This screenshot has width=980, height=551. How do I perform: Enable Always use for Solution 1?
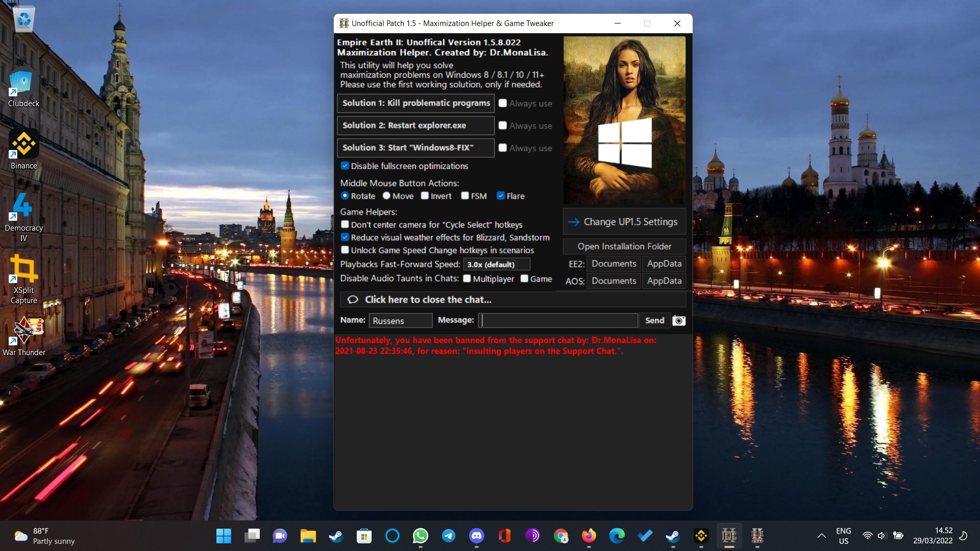coord(503,103)
